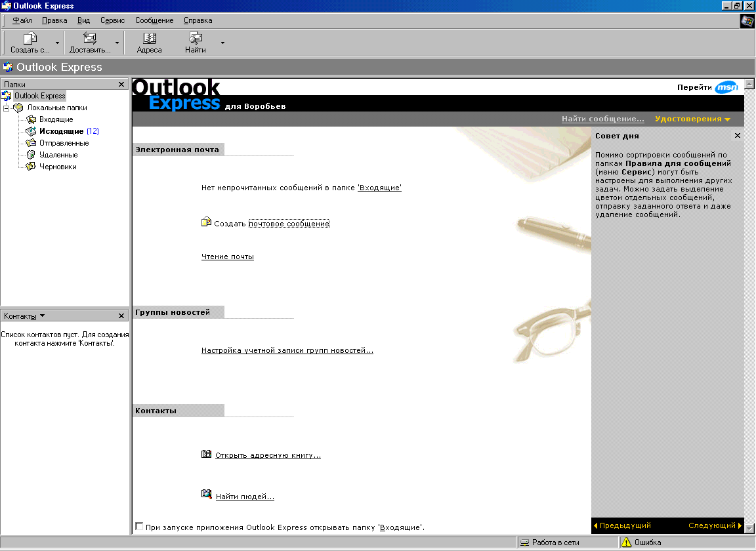
Task: Open the Создать с... dropdown arrow
Action: coord(57,43)
